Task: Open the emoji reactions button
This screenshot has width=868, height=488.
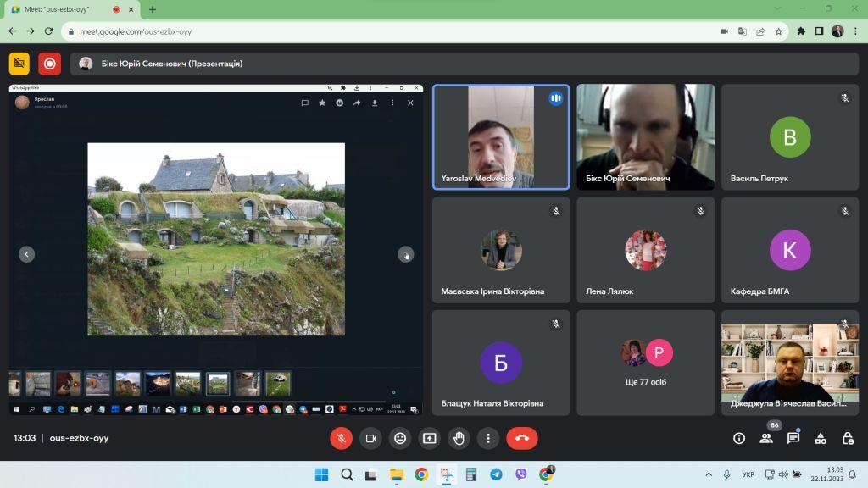Action: pyautogui.click(x=400, y=438)
